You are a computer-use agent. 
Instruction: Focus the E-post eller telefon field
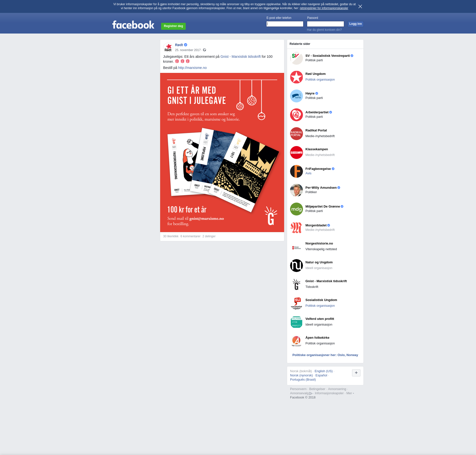pyautogui.click(x=285, y=24)
